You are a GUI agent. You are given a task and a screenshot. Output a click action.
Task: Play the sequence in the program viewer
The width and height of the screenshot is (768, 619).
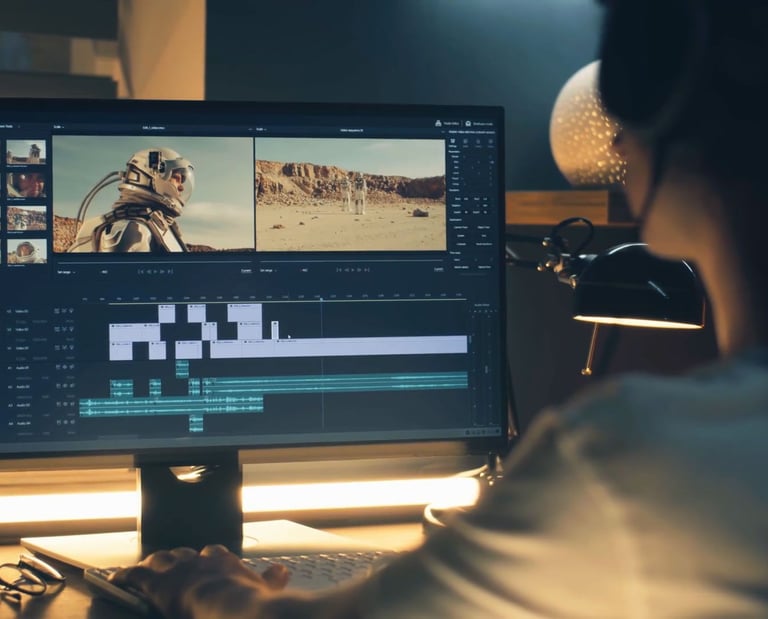353,270
